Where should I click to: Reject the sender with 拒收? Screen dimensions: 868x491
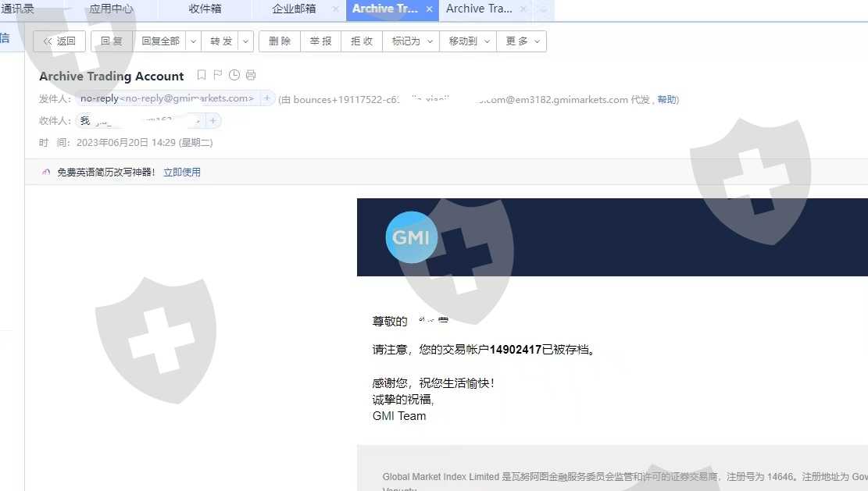pyautogui.click(x=362, y=41)
